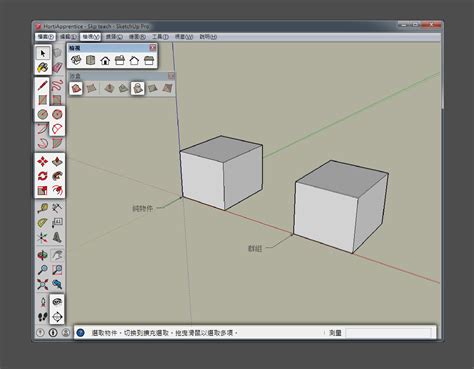Choose From Contours tool in 沙盒 toolbar

coord(76,88)
